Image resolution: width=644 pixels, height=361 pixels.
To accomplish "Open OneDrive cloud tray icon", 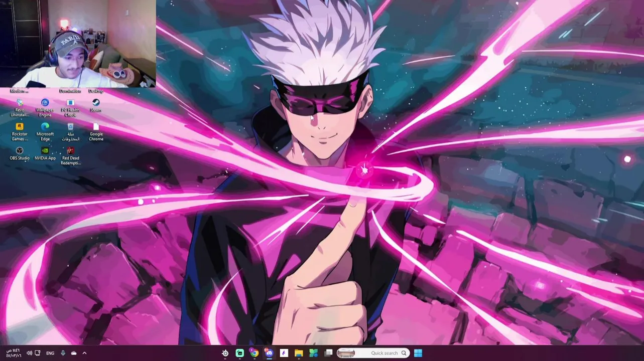I will click(x=74, y=353).
